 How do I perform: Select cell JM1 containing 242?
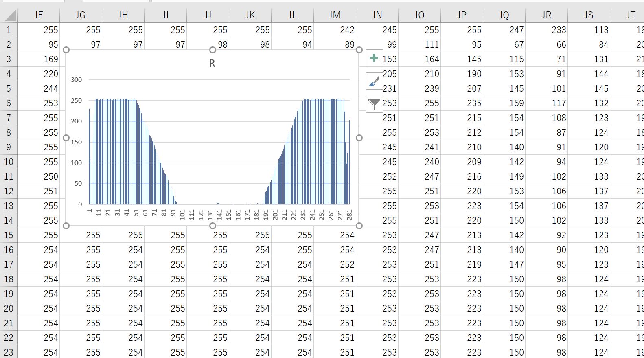[x=335, y=30]
